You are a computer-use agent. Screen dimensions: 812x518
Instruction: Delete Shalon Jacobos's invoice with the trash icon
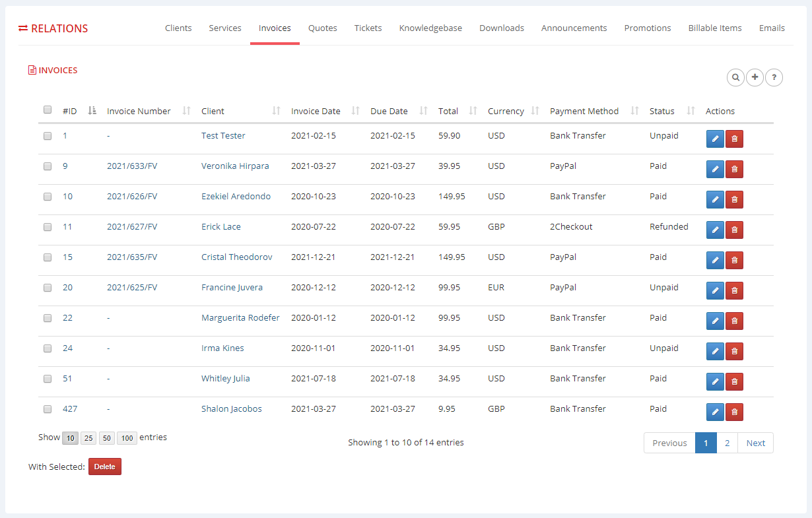click(x=734, y=412)
